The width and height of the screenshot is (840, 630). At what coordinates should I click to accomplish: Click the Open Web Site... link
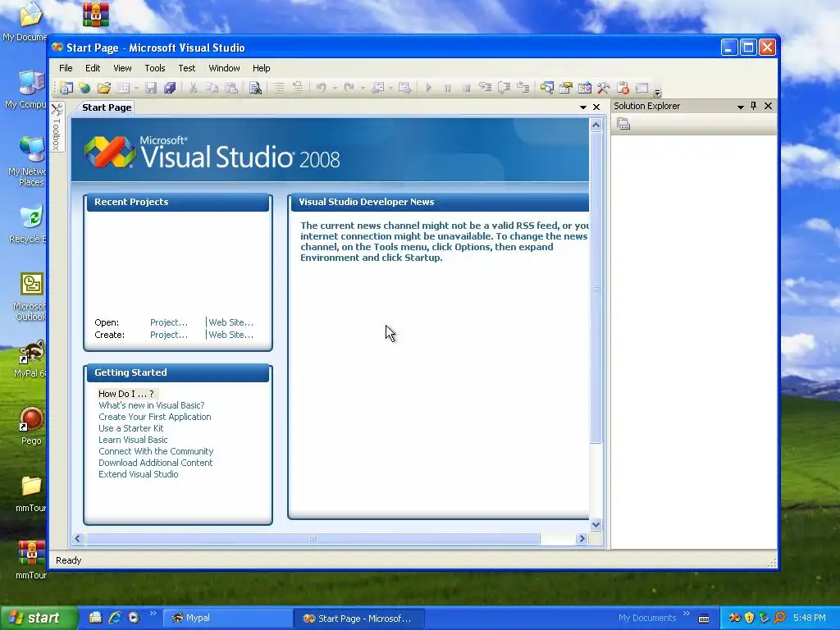(231, 322)
